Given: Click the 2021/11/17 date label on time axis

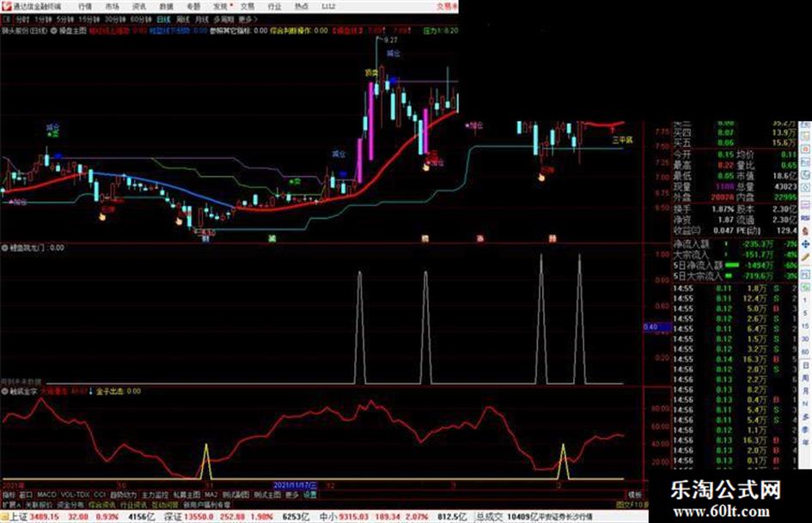Looking at the screenshot, I should point(295,486).
